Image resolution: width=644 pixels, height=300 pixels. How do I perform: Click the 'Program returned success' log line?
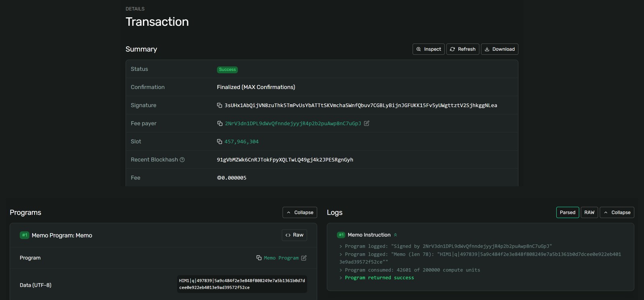coord(379,278)
